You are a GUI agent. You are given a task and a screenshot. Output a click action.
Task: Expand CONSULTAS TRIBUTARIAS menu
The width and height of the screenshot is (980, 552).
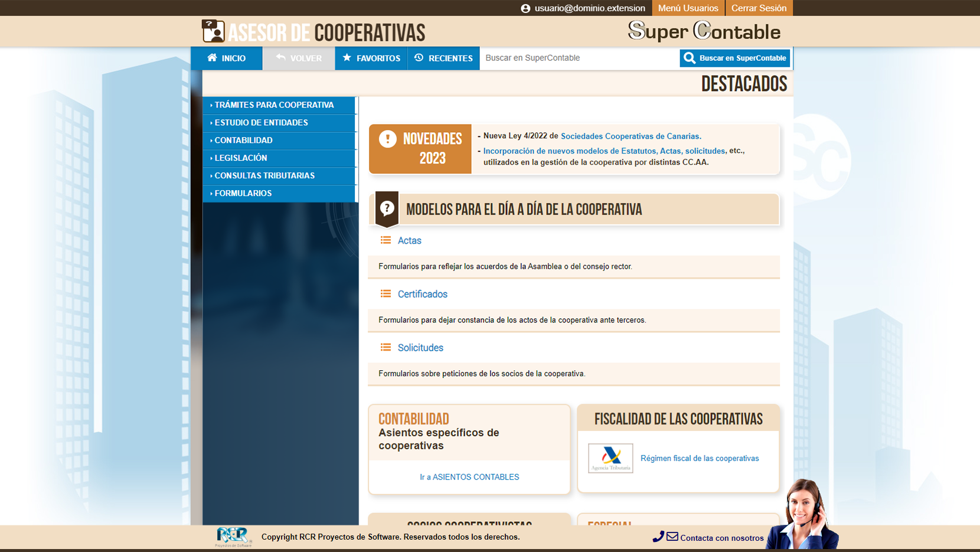pyautogui.click(x=279, y=176)
